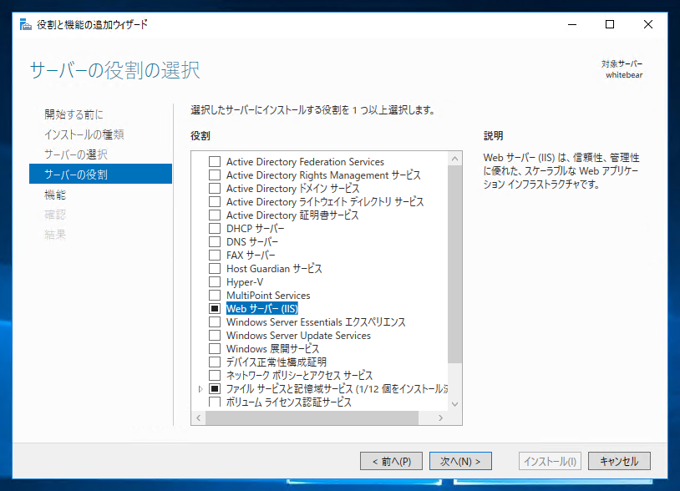
Task: Check Active Directory Rights Management サービス
Action: tap(215, 175)
